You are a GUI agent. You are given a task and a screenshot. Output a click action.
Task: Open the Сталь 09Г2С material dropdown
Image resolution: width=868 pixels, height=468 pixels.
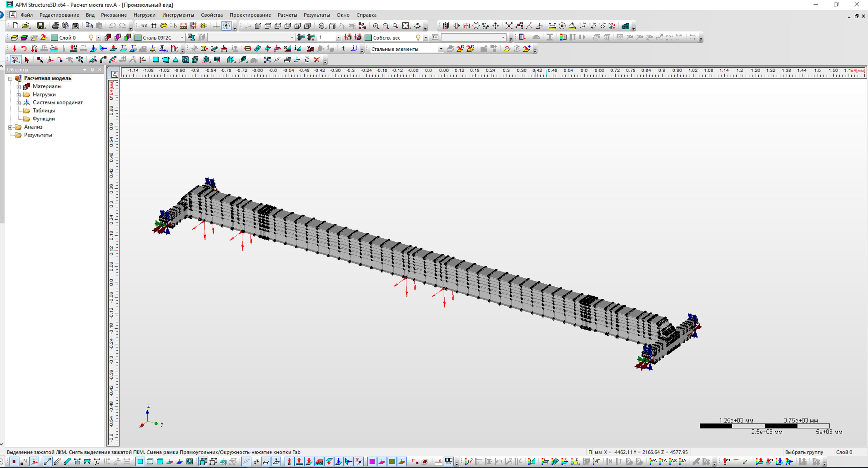[x=182, y=37]
